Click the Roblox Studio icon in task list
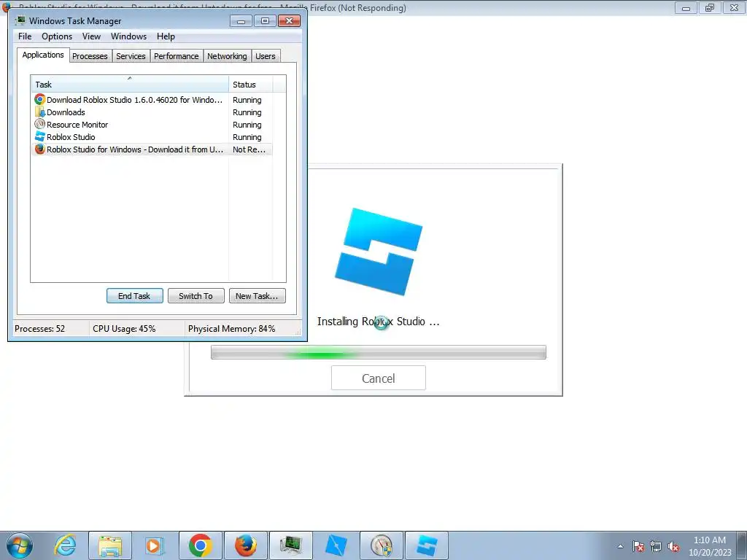 click(40, 136)
